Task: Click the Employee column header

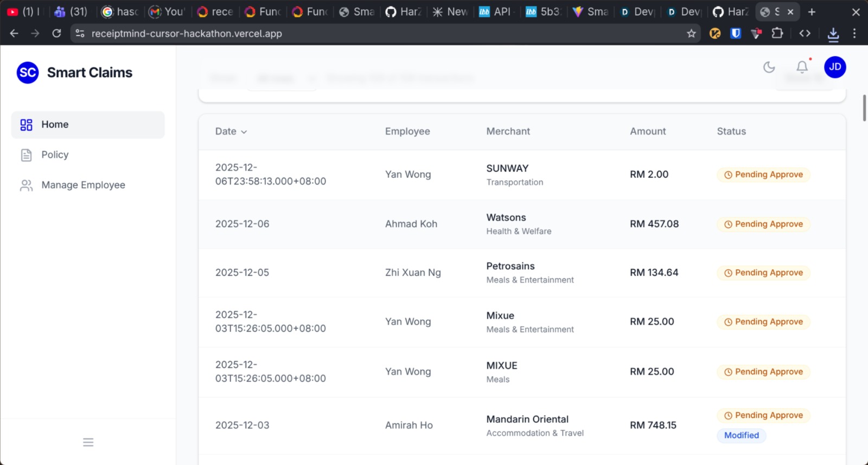Action: pyautogui.click(x=407, y=131)
